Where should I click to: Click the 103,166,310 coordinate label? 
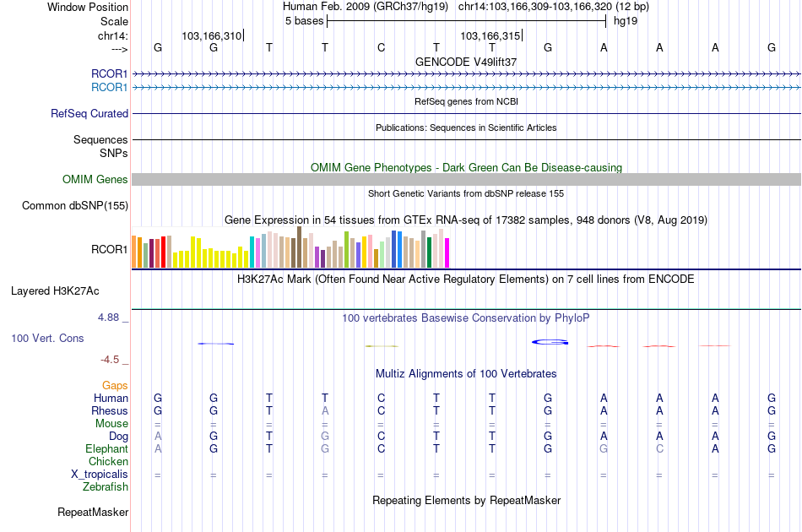click(212, 35)
